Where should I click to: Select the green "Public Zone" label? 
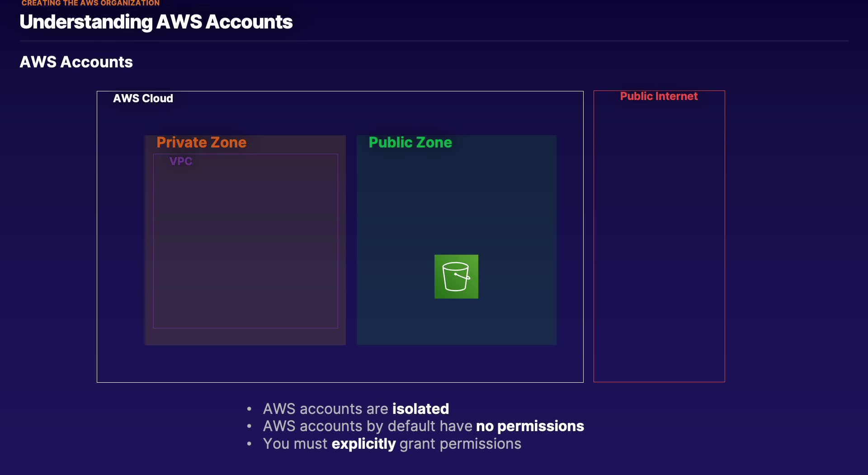tap(410, 142)
